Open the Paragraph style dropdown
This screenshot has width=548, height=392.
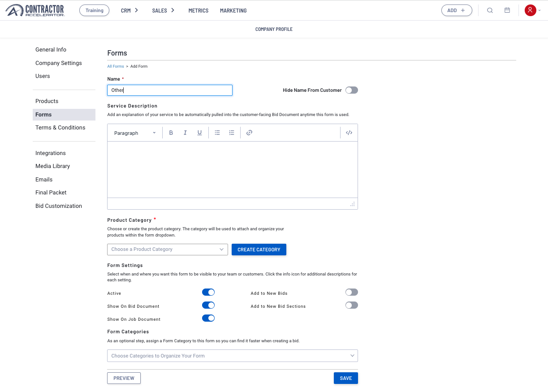(x=135, y=133)
